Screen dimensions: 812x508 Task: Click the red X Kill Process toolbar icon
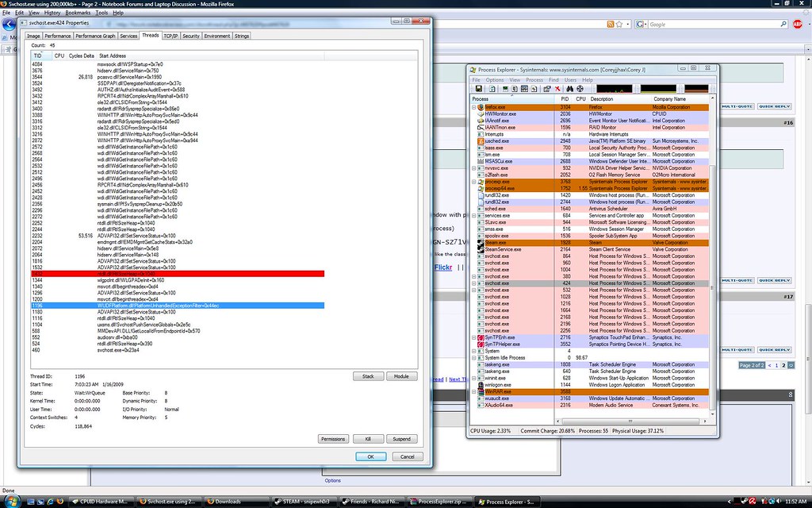click(x=557, y=89)
